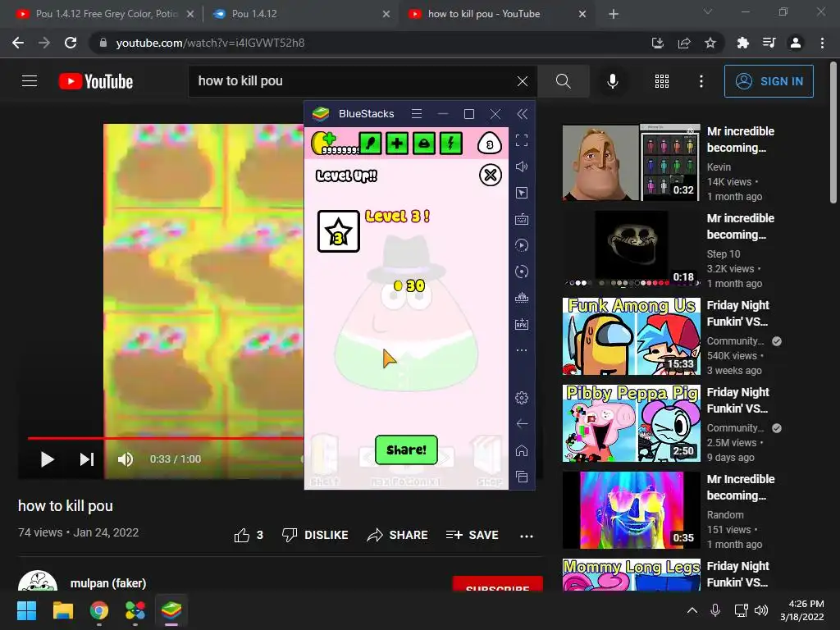The width and height of the screenshot is (840, 630).
Task: Click BlueStacks cursor lock icon
Action: click(522, 193)
